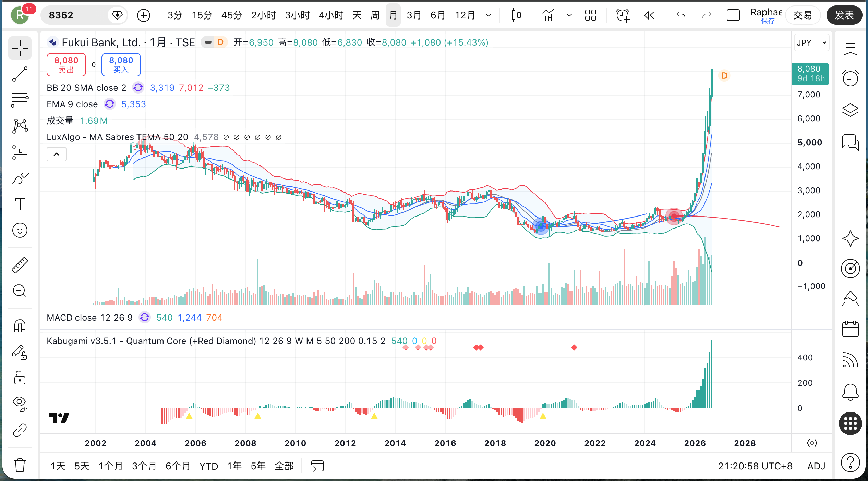Open the Fibonacci retracement tools
This screenshot has width=868, height=481.
click(20, 100)
